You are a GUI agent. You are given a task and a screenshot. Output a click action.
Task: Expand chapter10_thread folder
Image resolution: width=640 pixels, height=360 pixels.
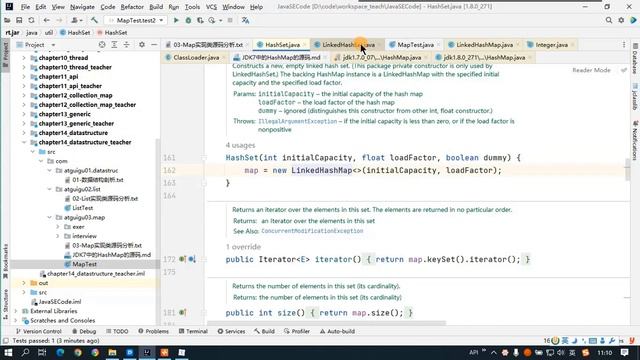click(x=24, y=58)
